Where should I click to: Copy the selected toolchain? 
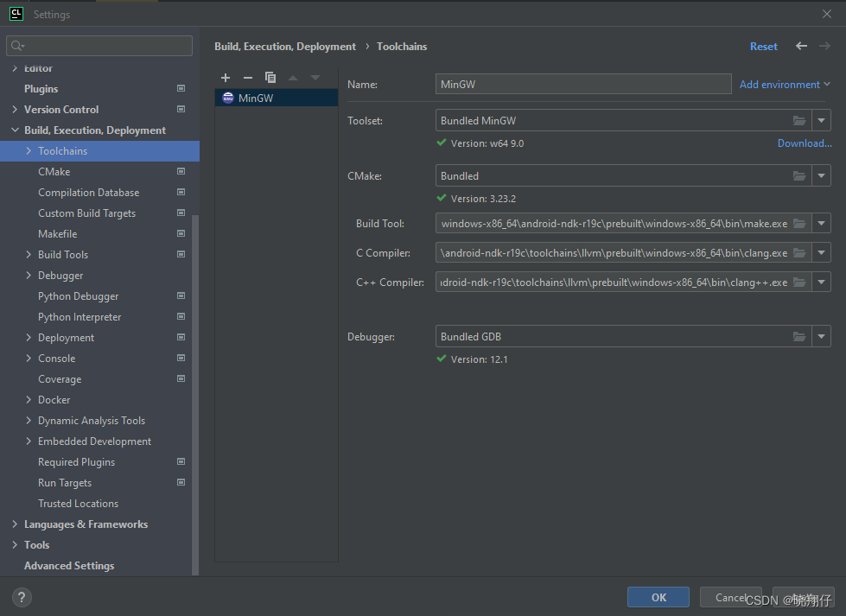click(270, 78)
